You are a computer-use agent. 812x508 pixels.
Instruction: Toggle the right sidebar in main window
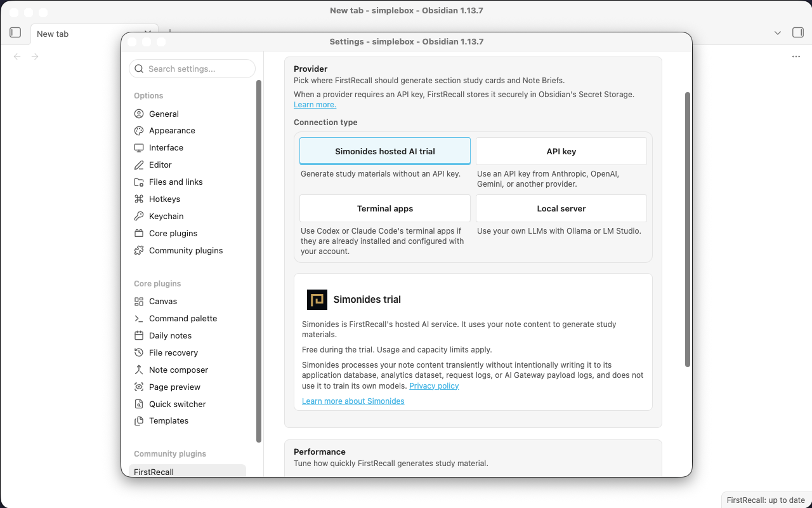point(798,32)
